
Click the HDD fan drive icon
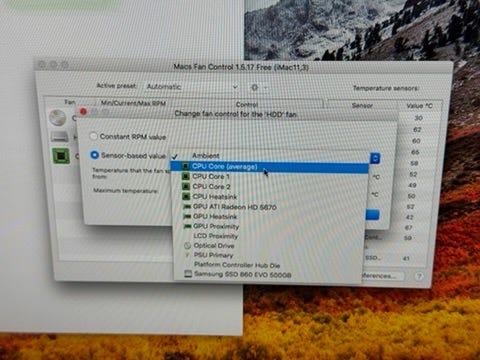60,136
